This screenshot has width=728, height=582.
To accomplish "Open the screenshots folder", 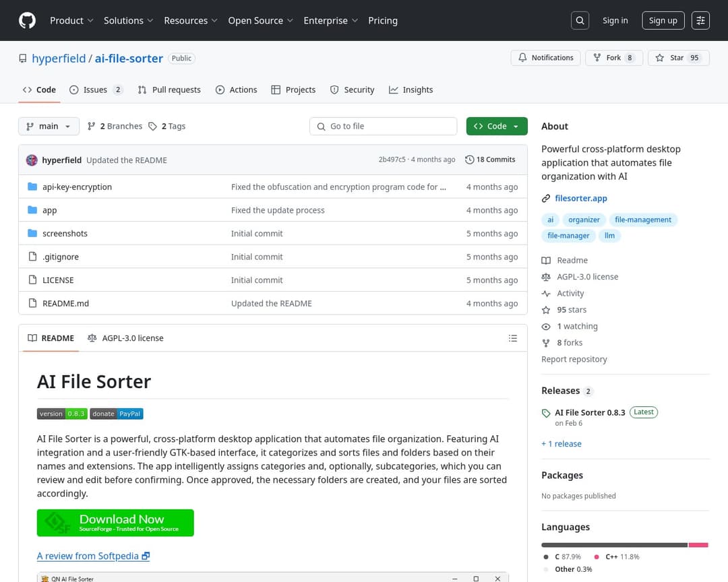I will [x=65, y=234].
